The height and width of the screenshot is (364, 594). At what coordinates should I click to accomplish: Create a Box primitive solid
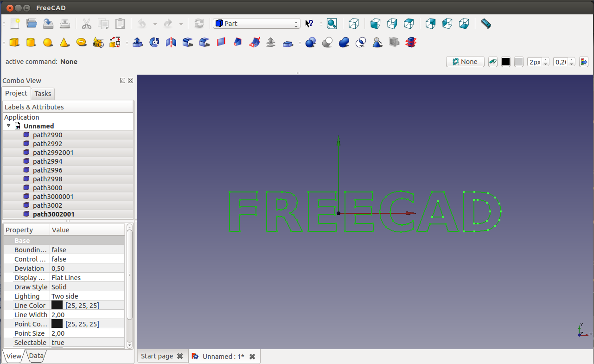tap(14, 43)
